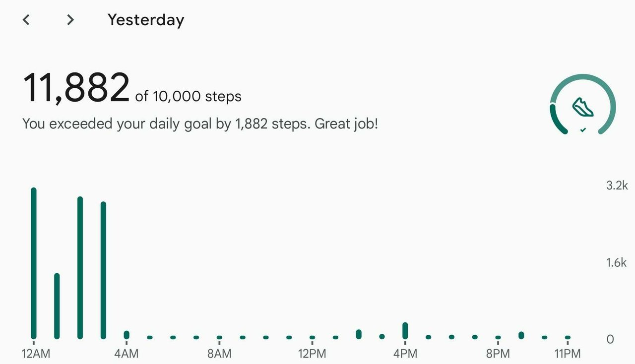This screenshot has height=364, width=635.
Task: Go to the next day arrow
Action: coord(70,20)
